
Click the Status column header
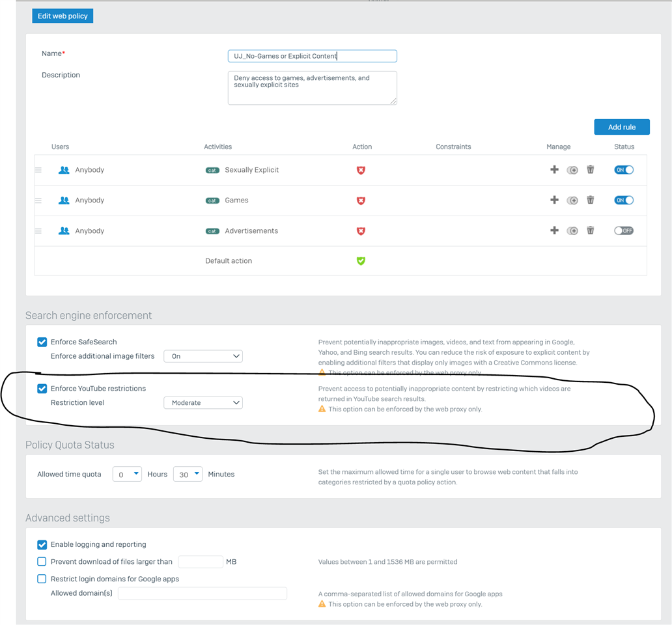(x=624, y=146)
